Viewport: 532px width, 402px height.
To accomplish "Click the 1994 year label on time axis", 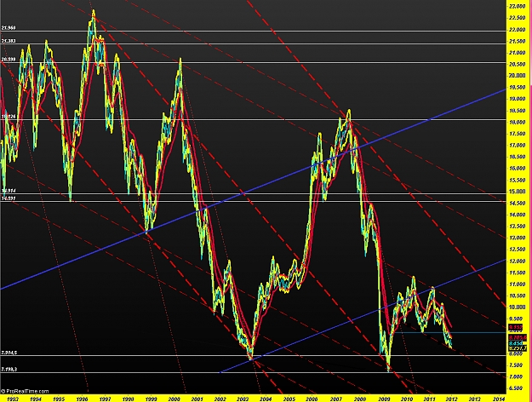I will 36,399.
